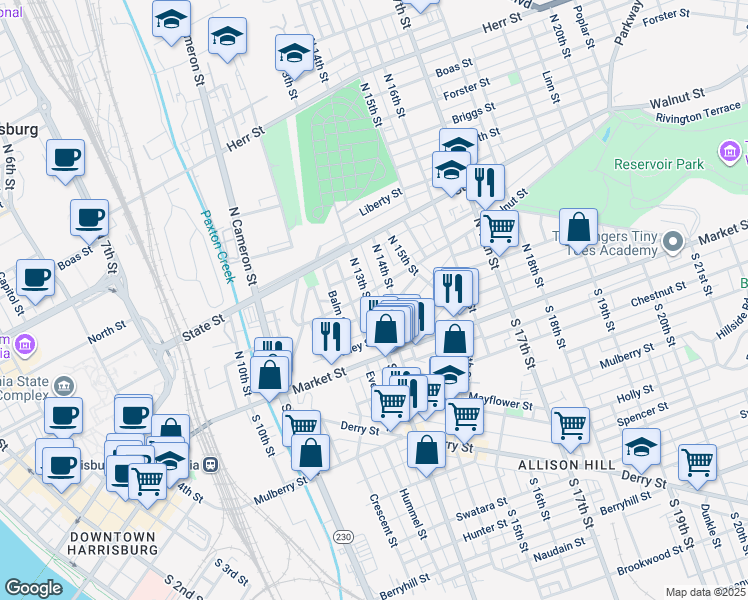Open grocery cart marker in Downtown Harrisburg
Viewport: 748px width, 600px height.
pyautogui.click(x=147, y=484)
